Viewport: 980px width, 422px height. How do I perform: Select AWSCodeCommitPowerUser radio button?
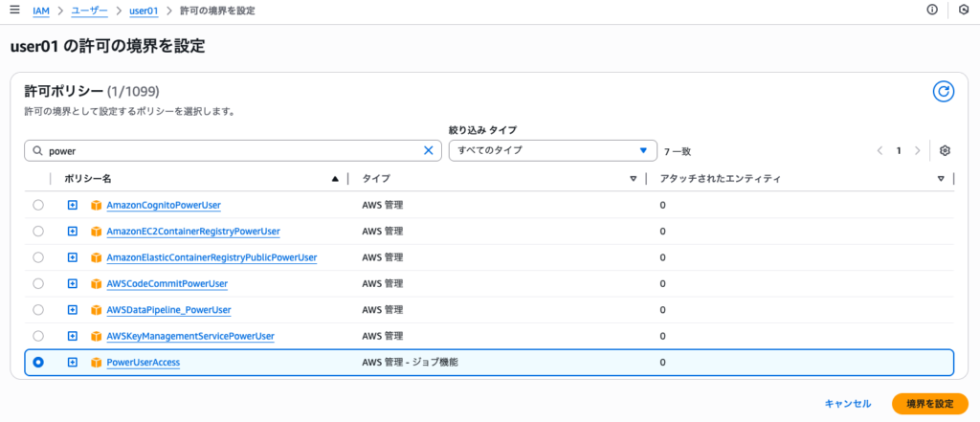click(38, 283)
